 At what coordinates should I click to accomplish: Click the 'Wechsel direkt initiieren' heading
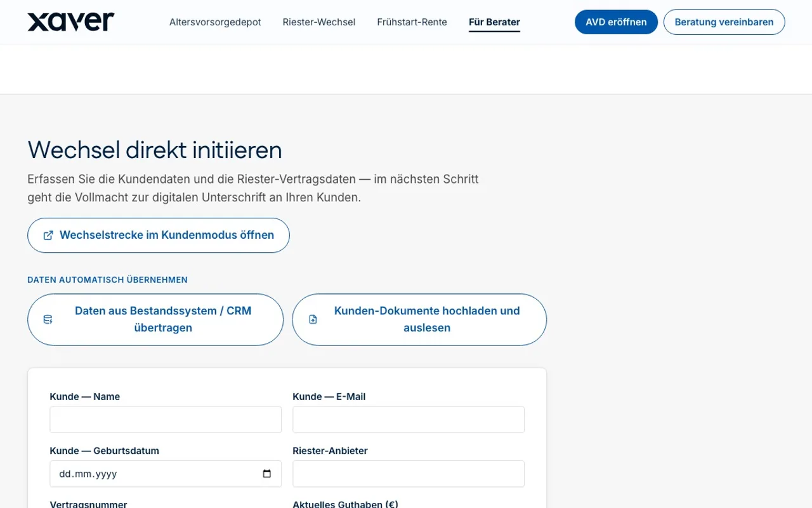point(155,150)
